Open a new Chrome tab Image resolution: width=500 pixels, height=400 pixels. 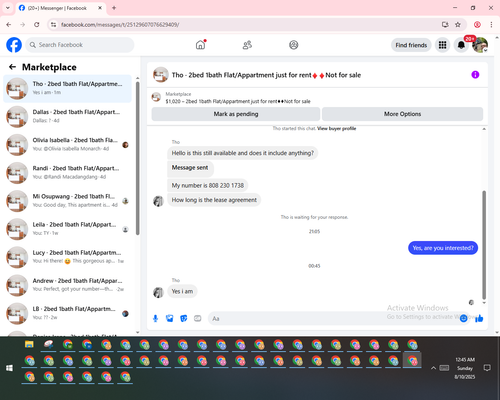click(x=114, y=8)
